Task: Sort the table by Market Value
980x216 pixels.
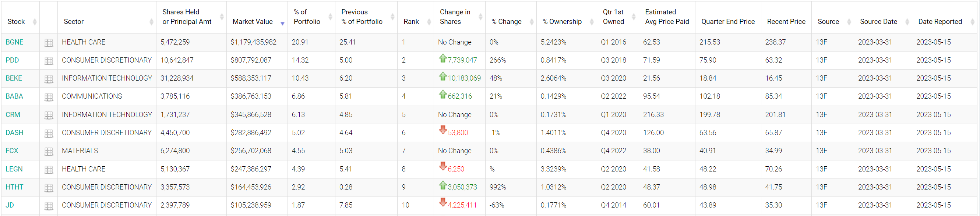Action: tap(253, 22)
